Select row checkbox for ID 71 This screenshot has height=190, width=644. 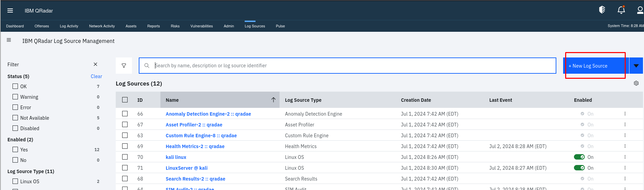(x=125, y=168)
